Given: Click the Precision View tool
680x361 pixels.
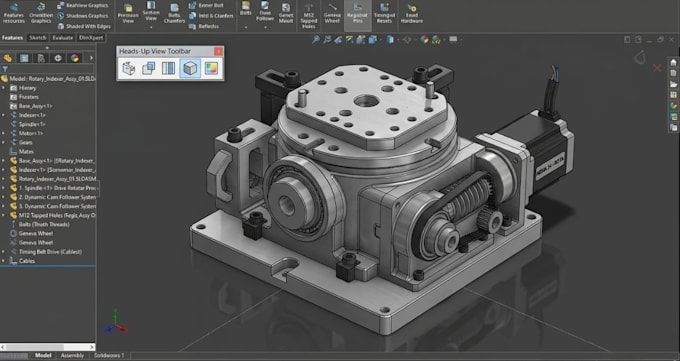Looking at the screenshot, I should 128,14.
